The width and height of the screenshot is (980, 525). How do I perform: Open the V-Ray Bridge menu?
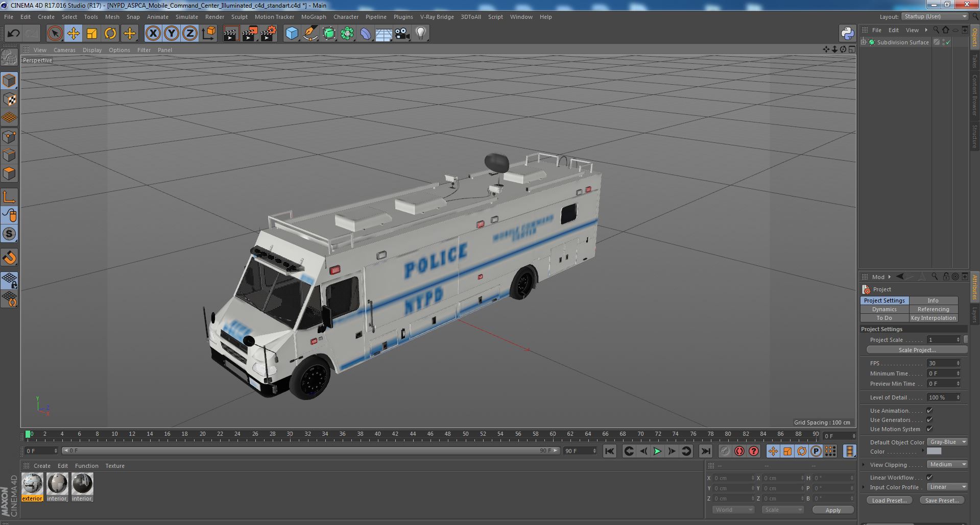tap(437, 17)
